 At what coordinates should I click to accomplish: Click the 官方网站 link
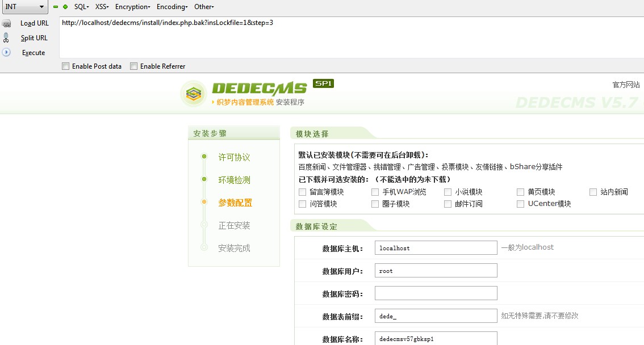(x=626, y=85)
